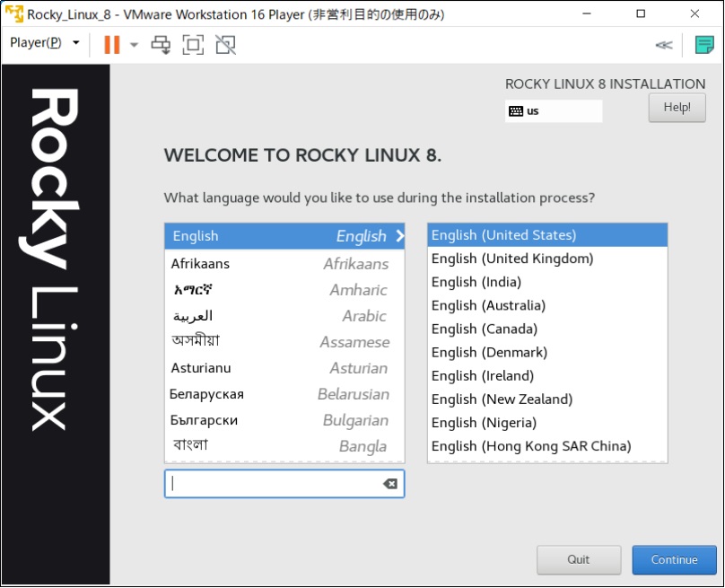Image resolution: width=725 pixels, height=588 pixels.
Task: Select the English language entry
Action: click(x=251, y=236)
